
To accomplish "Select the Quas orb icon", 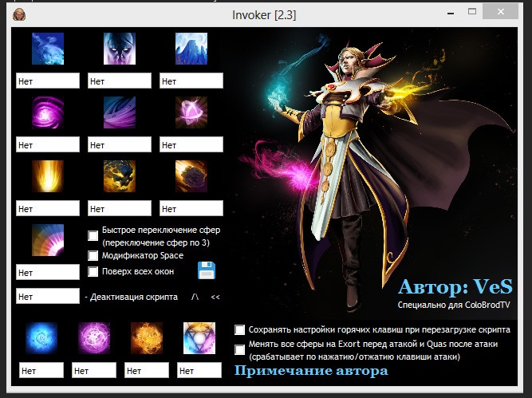I will [x=40, y=338].
